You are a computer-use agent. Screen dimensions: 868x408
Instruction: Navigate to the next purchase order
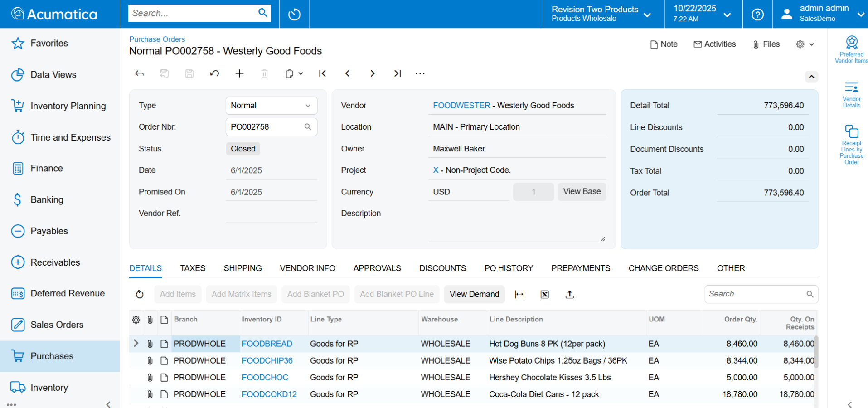(372, 73)
